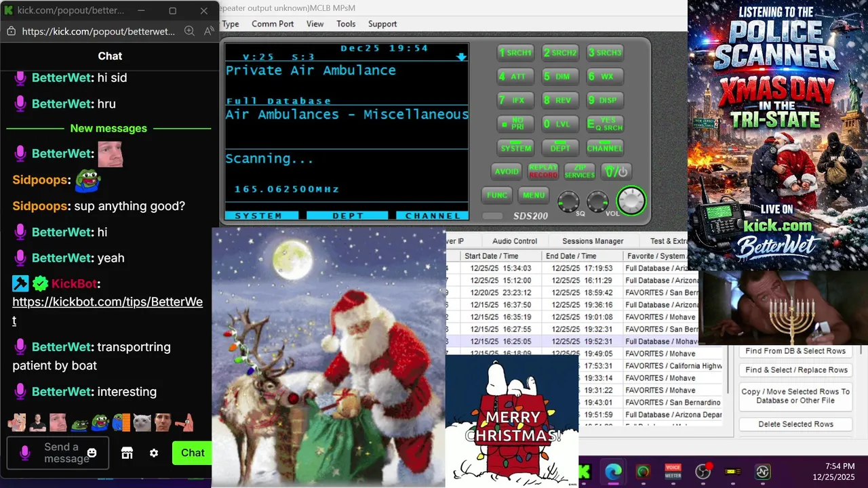Click the AVOID button on scanner
The height and width of the screenshot is (488, 868).
point(506,171)
